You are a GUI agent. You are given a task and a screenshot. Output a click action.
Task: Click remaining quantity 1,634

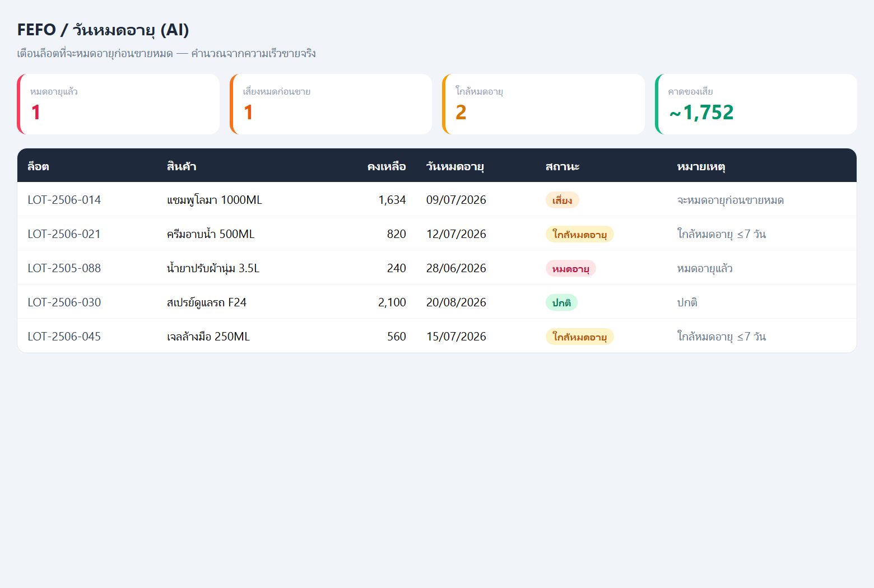pyautogui.click(x=392, y=200)
